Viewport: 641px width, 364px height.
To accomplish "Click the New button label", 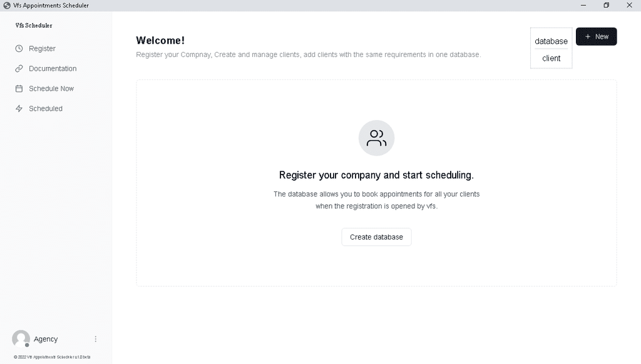I will (602, 37).
